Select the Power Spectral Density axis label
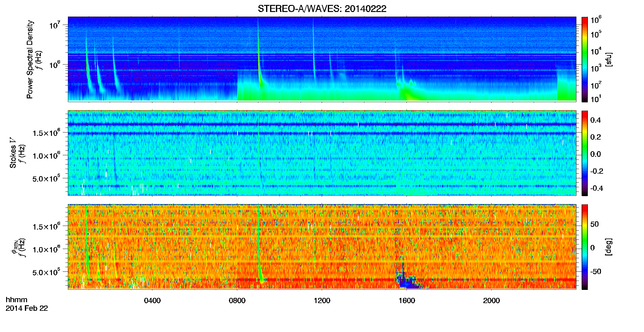The width and height of the screenshot is (644, 332). tap(30, 59)
